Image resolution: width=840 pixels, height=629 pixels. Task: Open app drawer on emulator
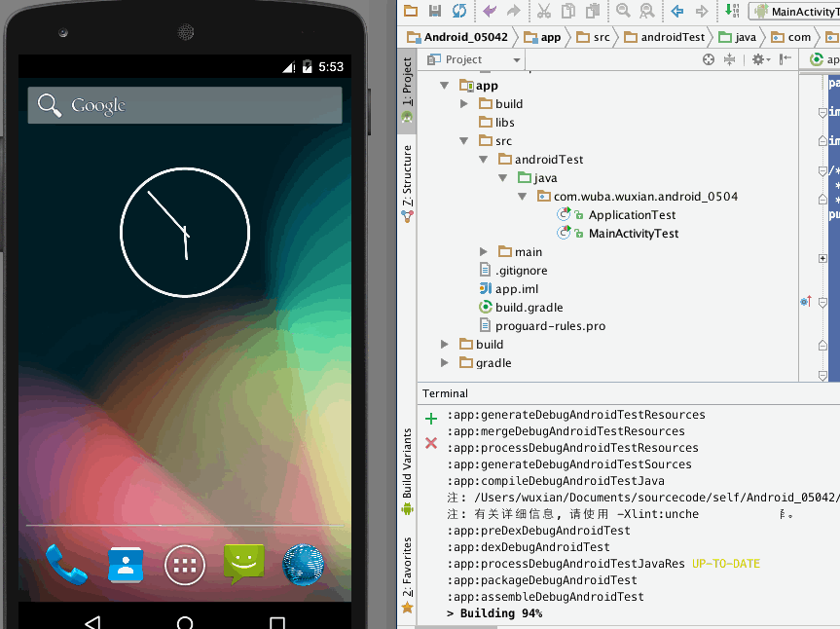(x=185, y=566)
